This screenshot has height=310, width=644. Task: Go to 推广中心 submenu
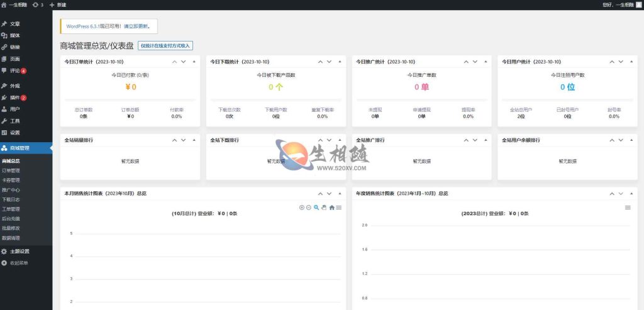pyautogui.click(x=11, y=190)
